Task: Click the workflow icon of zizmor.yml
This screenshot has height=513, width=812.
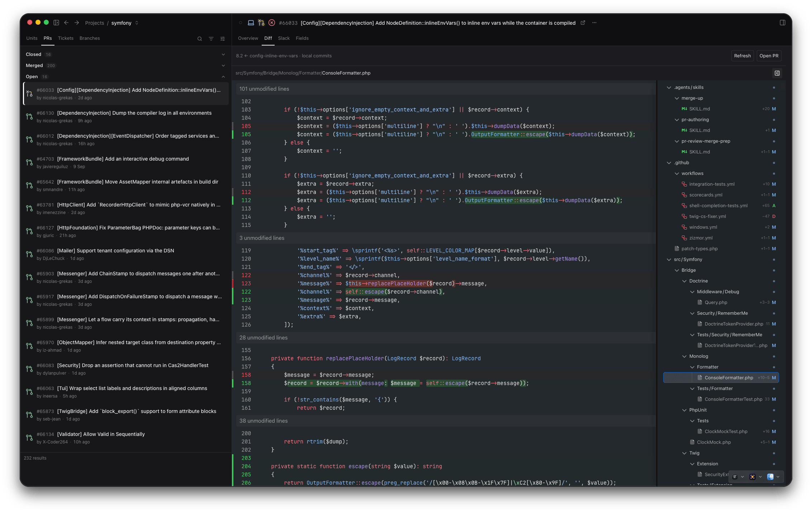Action: [x=684, y=238]
